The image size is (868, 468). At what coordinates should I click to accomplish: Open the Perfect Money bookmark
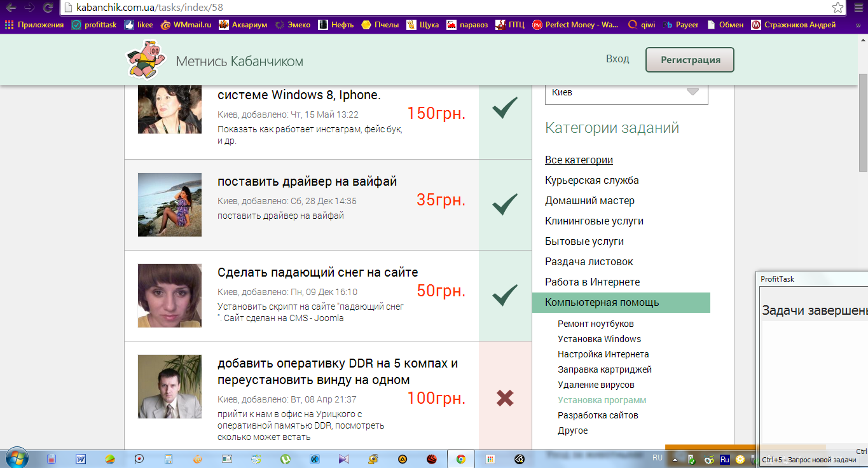[575, 25]
